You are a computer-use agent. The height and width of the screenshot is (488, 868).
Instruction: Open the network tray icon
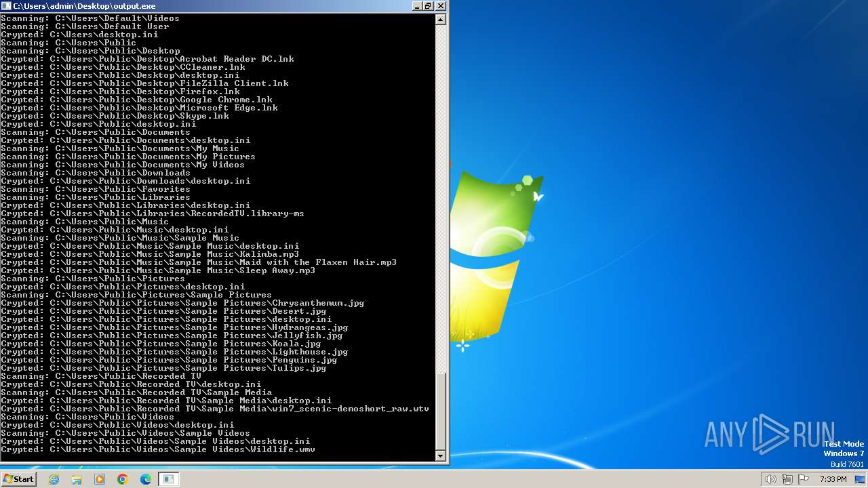(787, 479)
